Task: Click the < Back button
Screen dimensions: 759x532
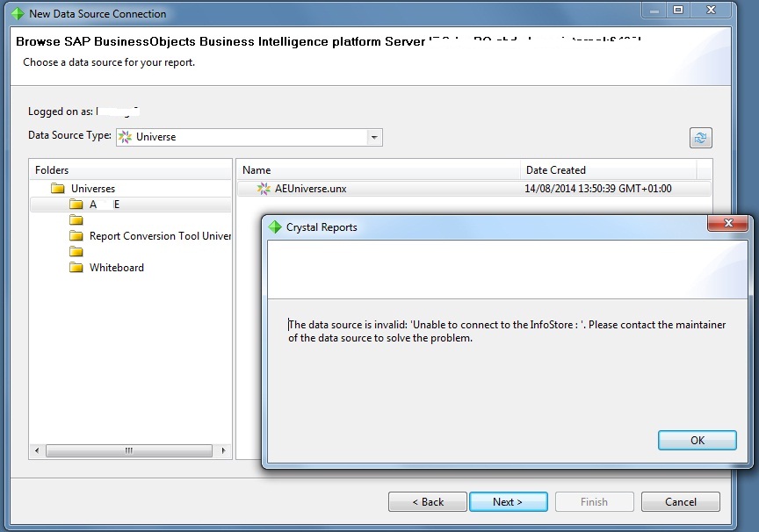Action: 428,501
